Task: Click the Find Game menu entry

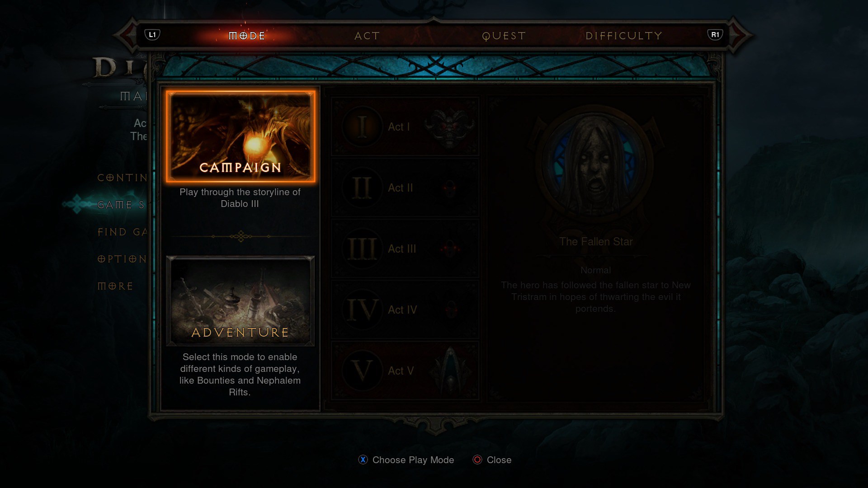Action: (123, 232)
